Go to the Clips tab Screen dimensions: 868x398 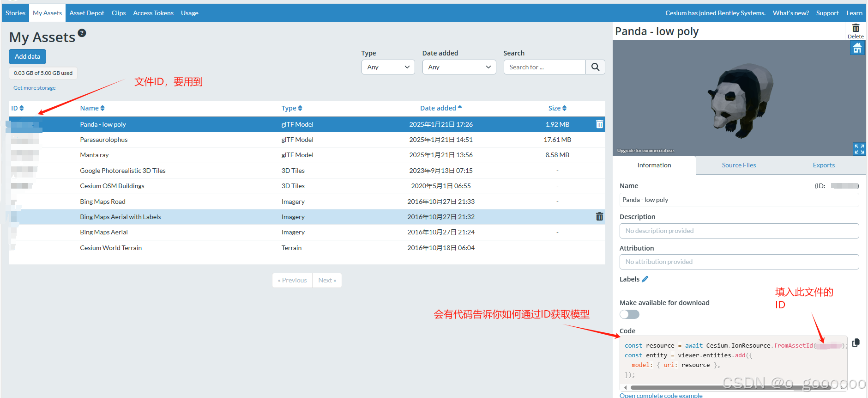coord(119,13)
